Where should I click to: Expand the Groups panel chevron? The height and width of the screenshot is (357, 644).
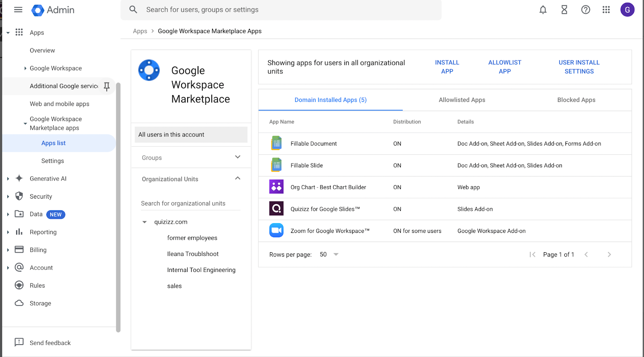coord(237,157)
